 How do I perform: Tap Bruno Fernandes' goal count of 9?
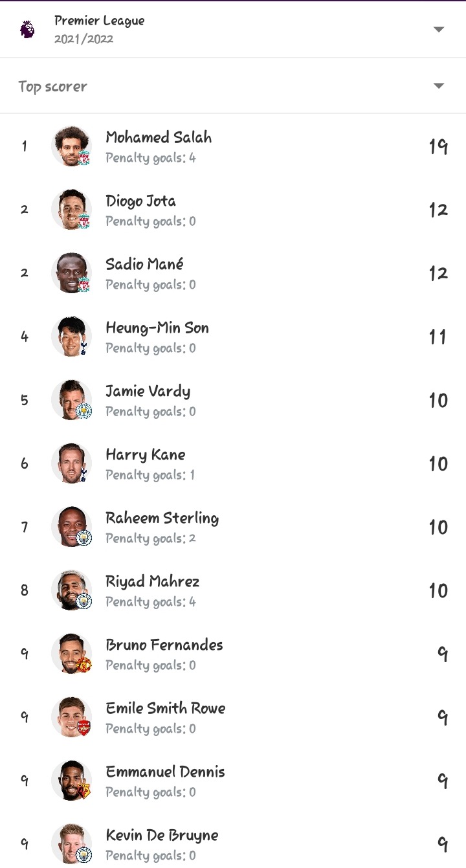click(443, 654)
